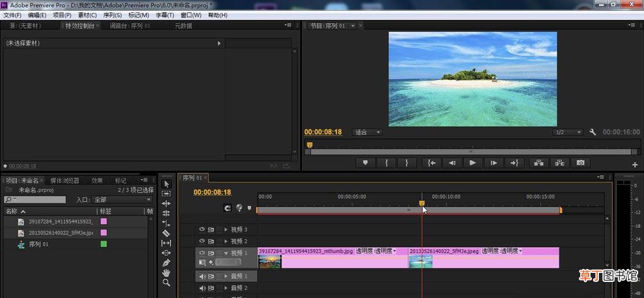Select the Rolling Edit tool
Viewport: 644px width, 298px height.
click(166, 214)
